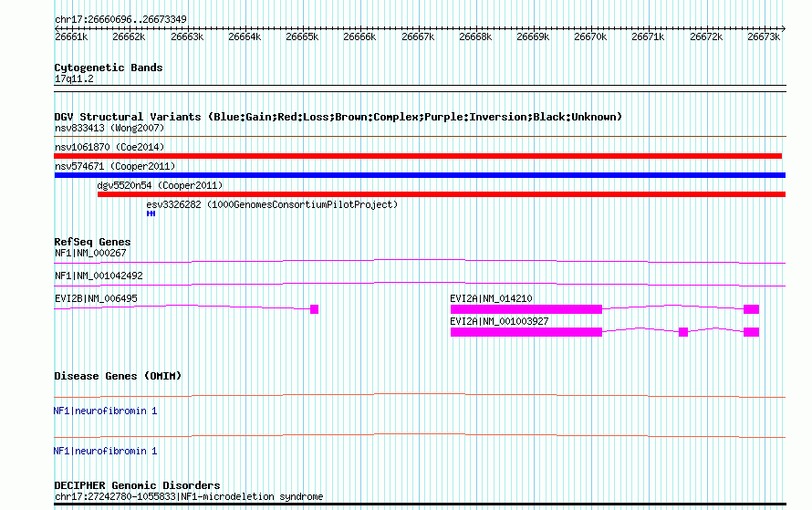
Task: Click the black NF1-microdeletion syndrome bar
Action: point(420,504)
